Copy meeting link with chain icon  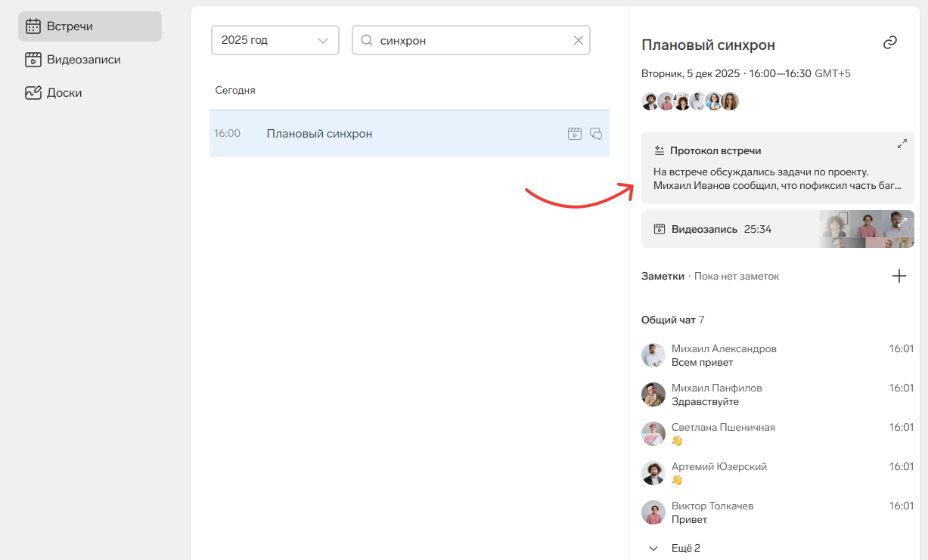[890, 43]
